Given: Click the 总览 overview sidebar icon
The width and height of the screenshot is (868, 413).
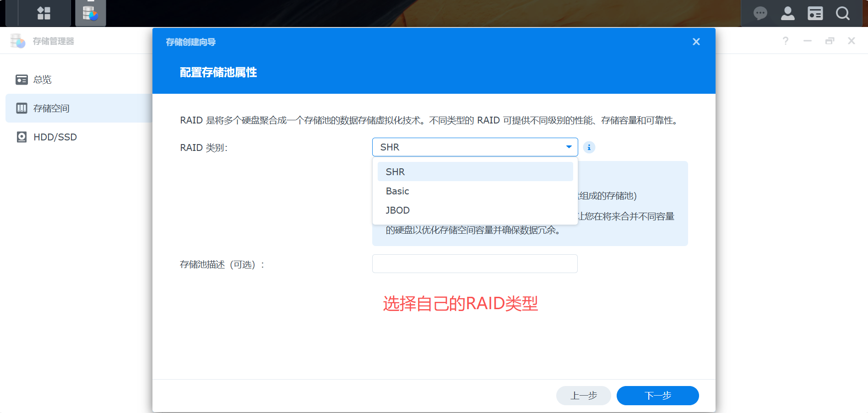Looking at the screenshot, I should coord(22,79).
